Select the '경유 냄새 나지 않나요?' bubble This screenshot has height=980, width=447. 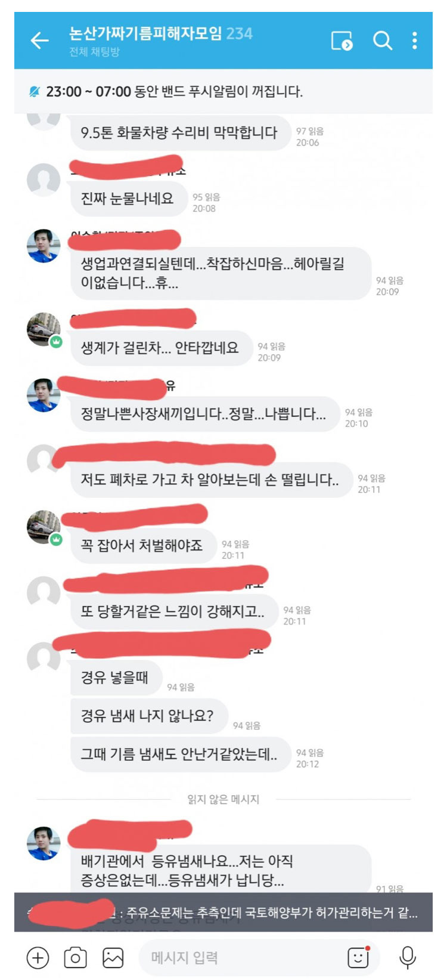click(x=148, y=715)
